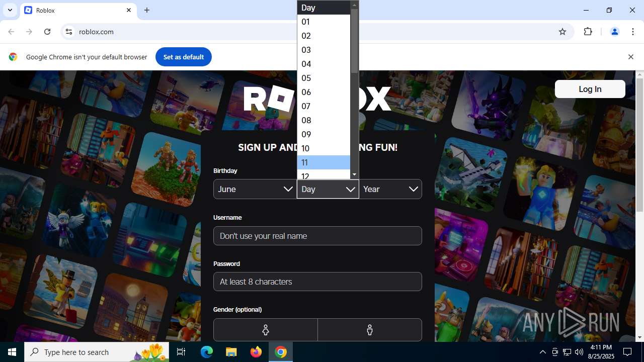Focus the Password input field
Image resolution: width=644 pixels, height=362 pixels.
click(317, 282)
